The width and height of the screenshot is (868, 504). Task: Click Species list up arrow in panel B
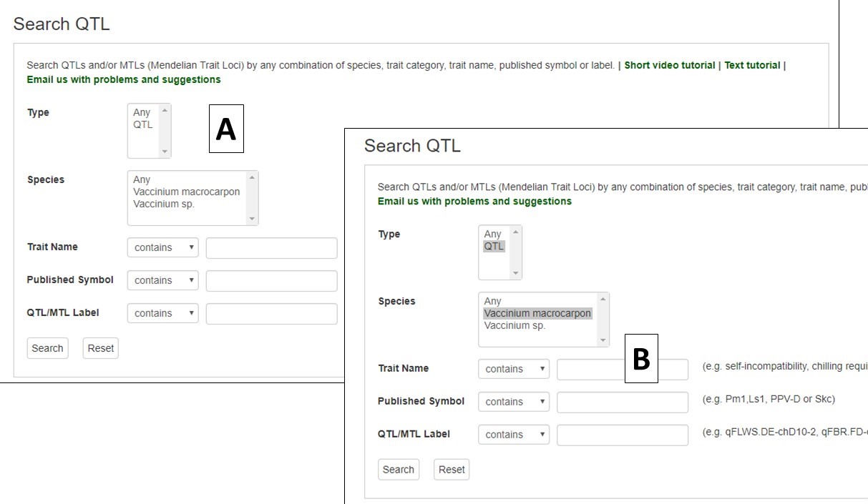tap(603, 299)
